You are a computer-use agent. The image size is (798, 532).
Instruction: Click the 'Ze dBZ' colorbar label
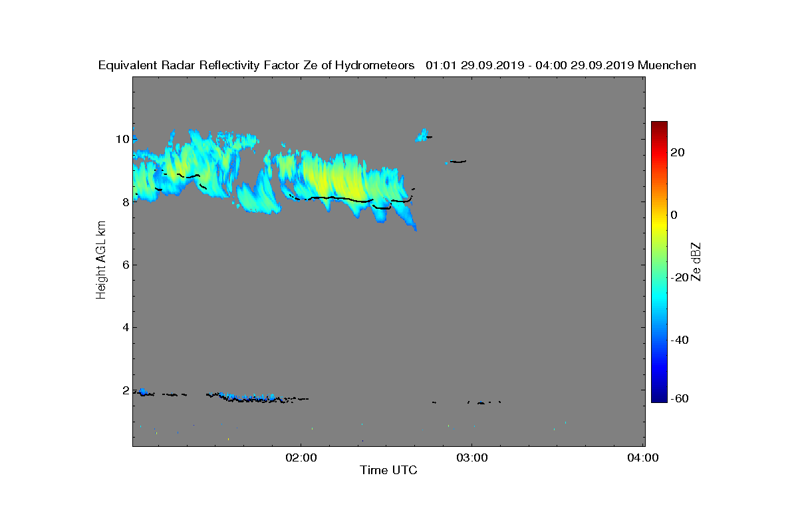(x=696, y=261)
